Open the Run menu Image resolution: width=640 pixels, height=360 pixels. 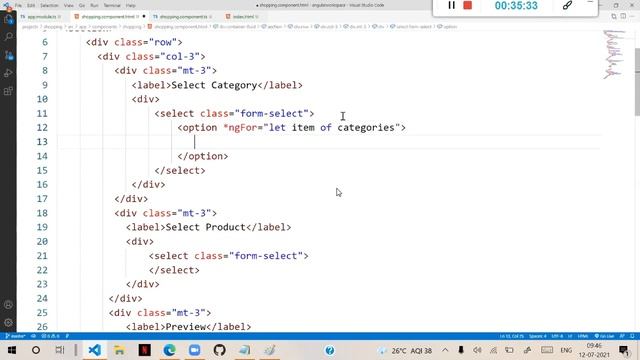coord(94,5)
